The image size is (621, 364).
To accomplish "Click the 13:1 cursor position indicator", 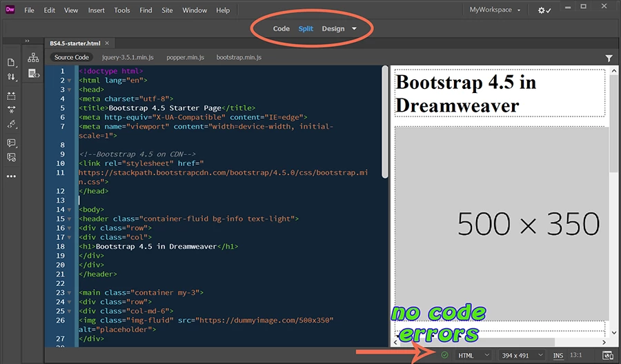I will click(x=576, y=355).
